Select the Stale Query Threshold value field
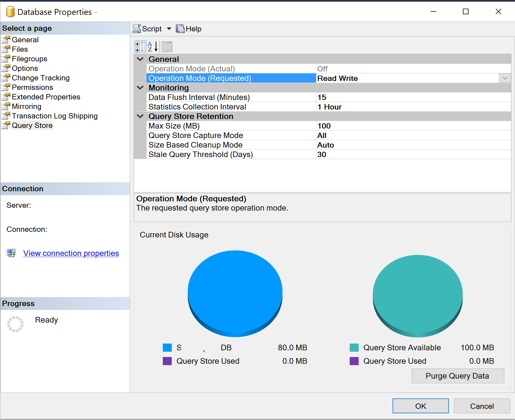 pos(364,154)
